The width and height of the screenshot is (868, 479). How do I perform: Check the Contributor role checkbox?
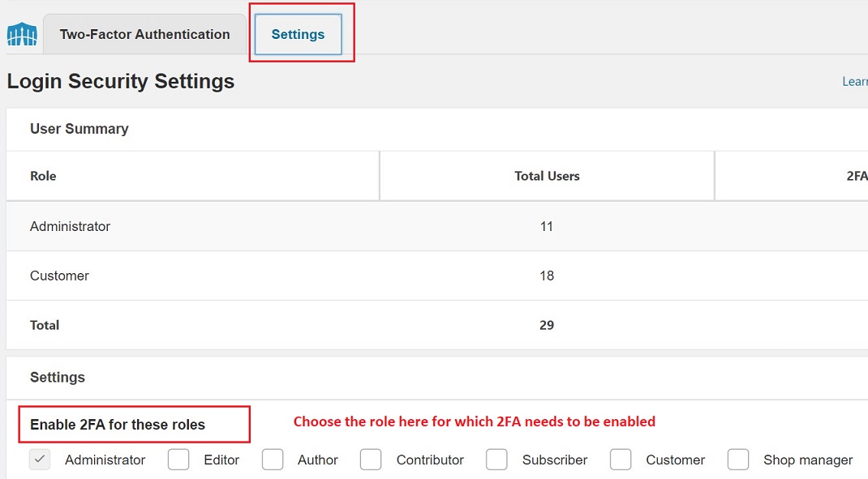371,460
